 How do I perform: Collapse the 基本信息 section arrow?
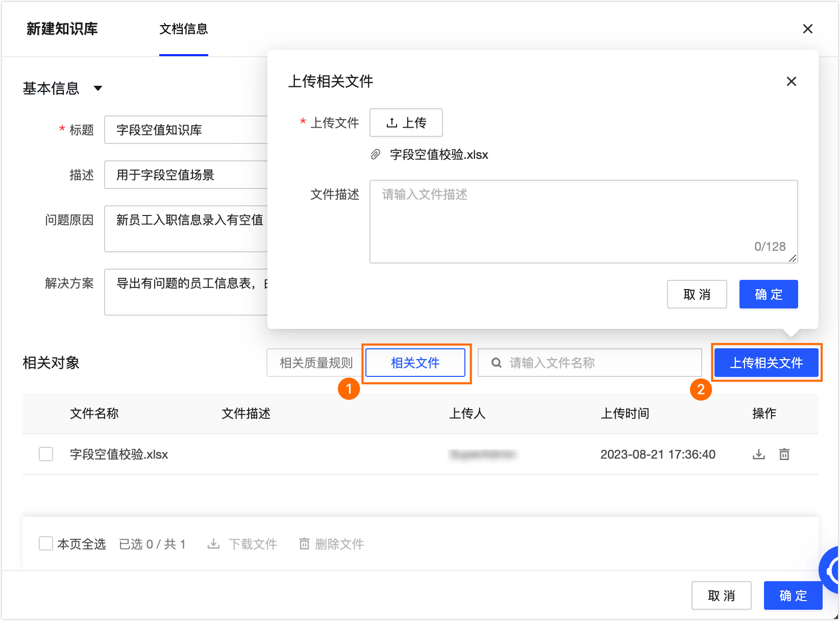[98, 88]
